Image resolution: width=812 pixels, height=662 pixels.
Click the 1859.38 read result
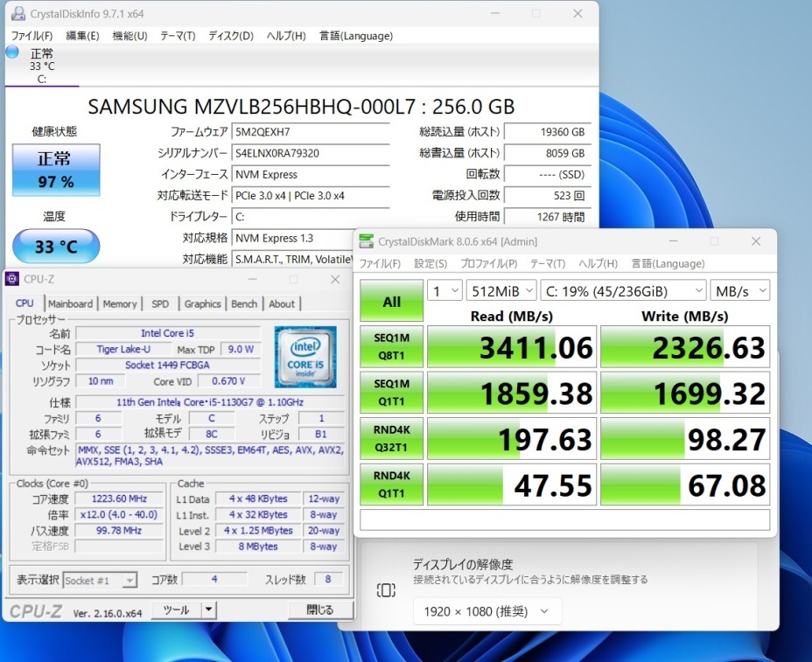coord(512,393)
